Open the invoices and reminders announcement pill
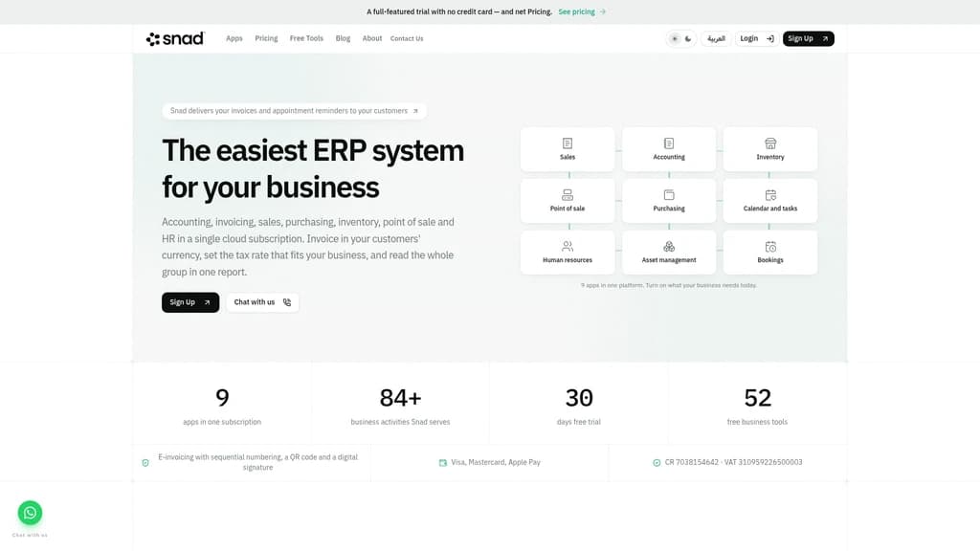This screenshot has width=980, height=551. [x=295, y=111]
